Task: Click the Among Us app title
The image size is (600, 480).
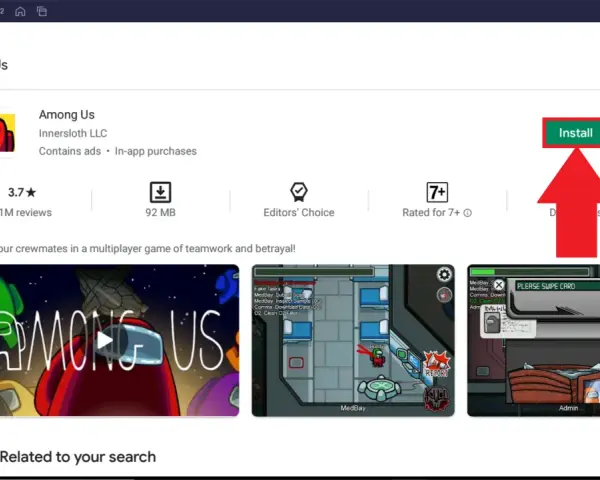Action: pyautogui.click(x=67, y=114)
